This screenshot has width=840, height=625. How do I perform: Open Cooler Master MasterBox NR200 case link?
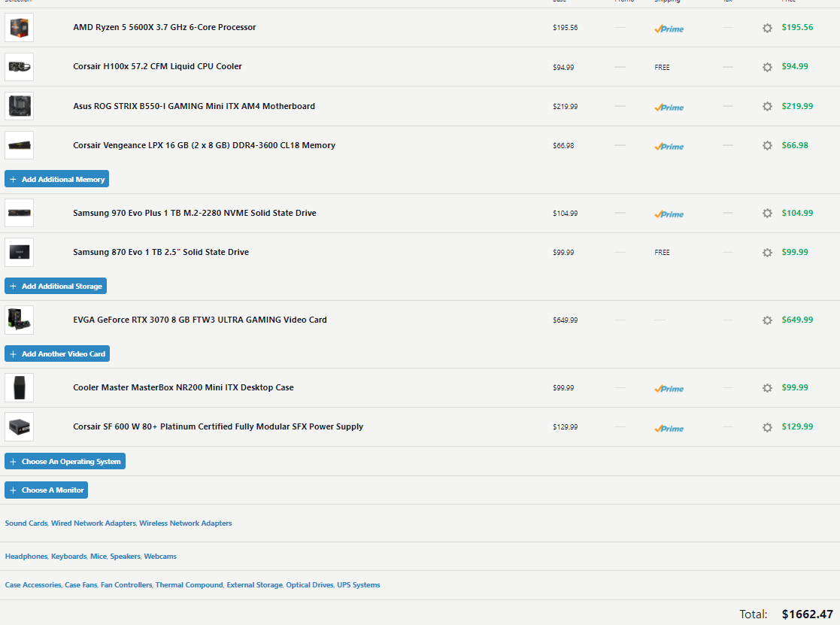[x=183, y=388]
